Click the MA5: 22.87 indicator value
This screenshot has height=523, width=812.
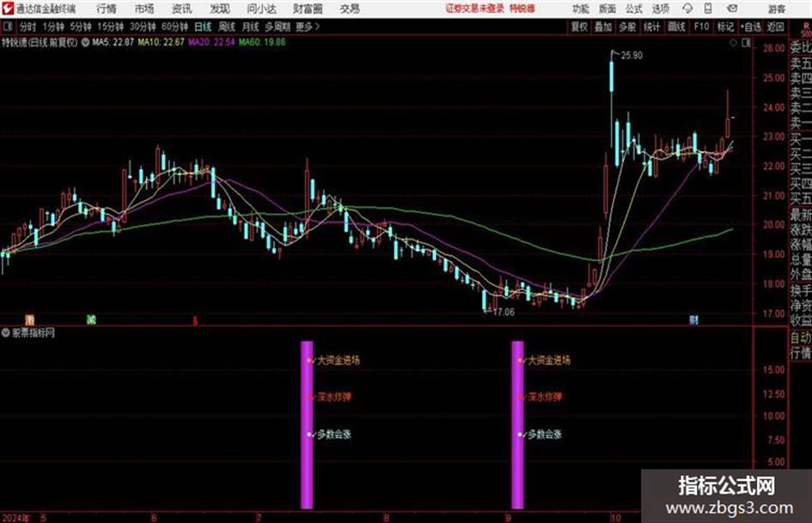[x=113, y=42]
